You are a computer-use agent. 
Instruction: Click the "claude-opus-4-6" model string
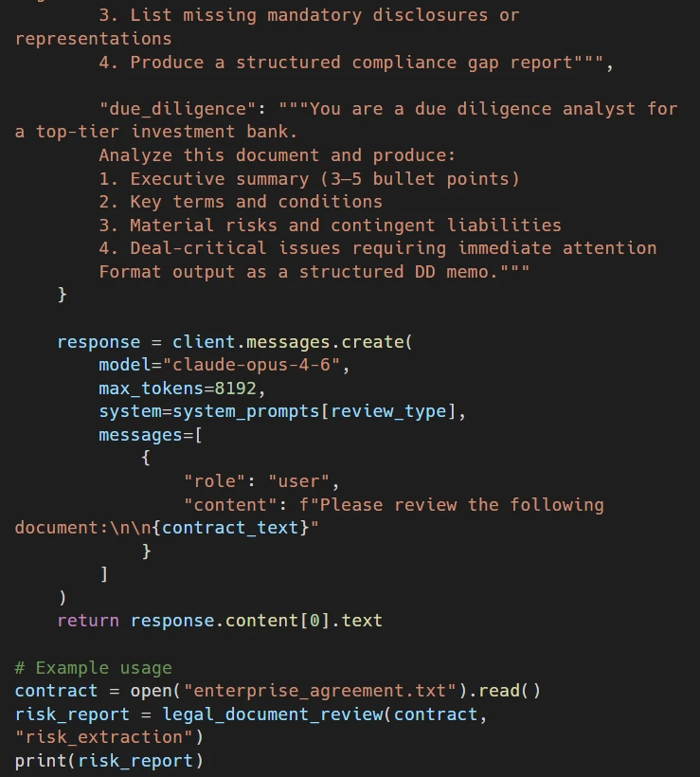pos(251,366)
